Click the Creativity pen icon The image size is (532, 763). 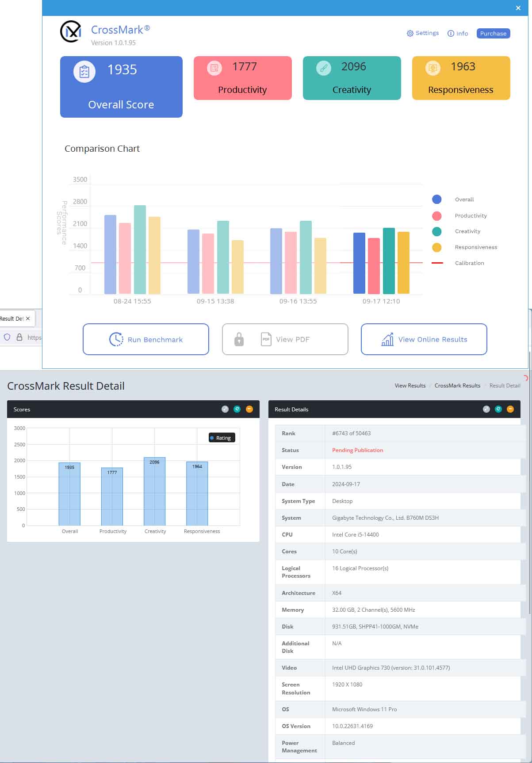(x=324, y=68)
